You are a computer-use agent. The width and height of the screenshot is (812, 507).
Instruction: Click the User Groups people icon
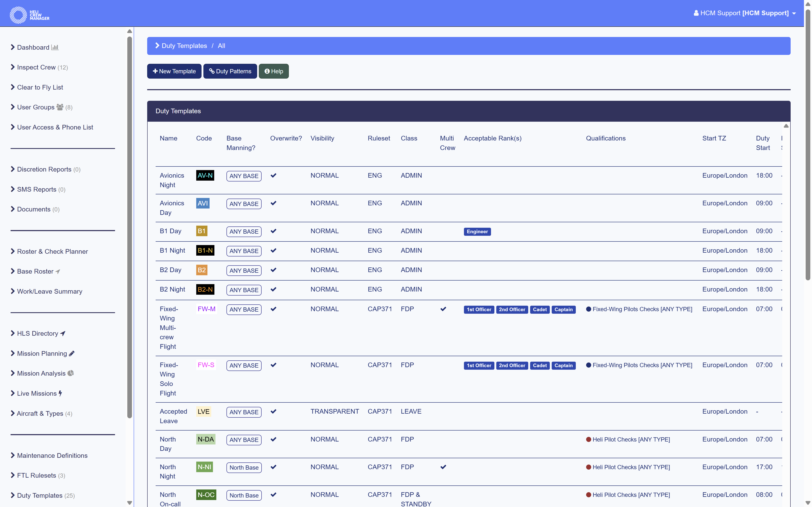(60, 107)
